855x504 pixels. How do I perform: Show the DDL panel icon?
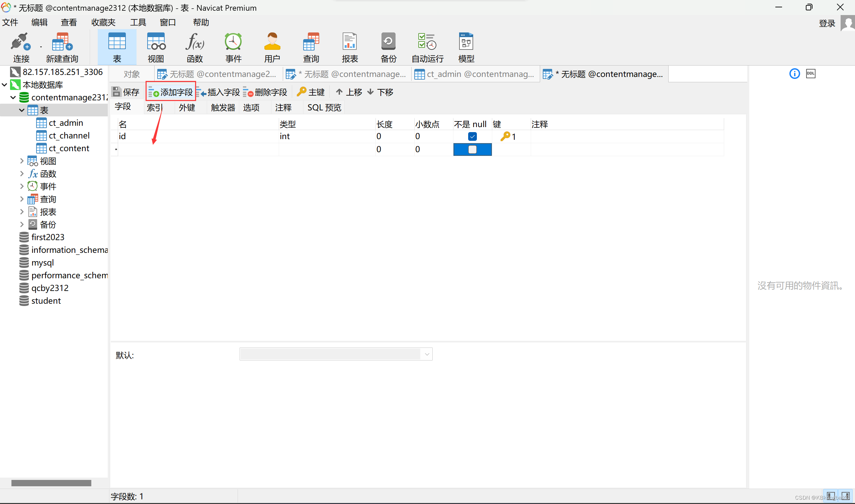point(810,73)
